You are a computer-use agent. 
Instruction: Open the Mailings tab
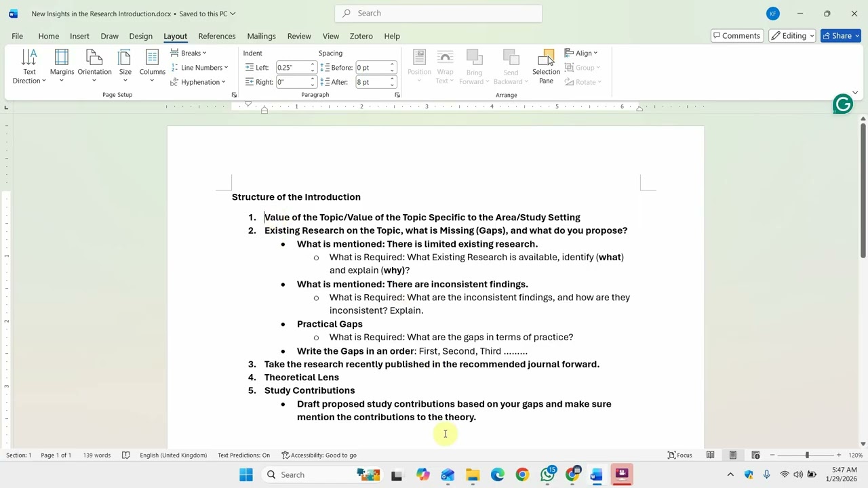[x=261, y=36]
